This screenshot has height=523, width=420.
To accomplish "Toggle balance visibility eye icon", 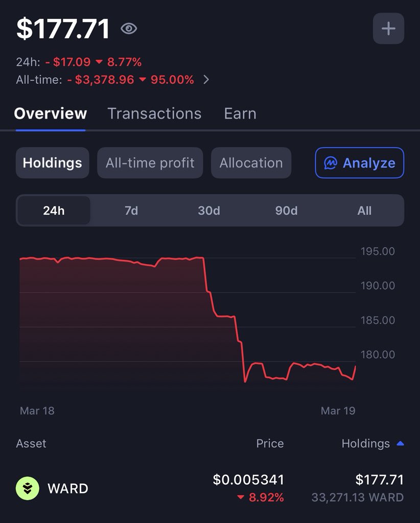I will pyautogui.click(x=129, y=29).
